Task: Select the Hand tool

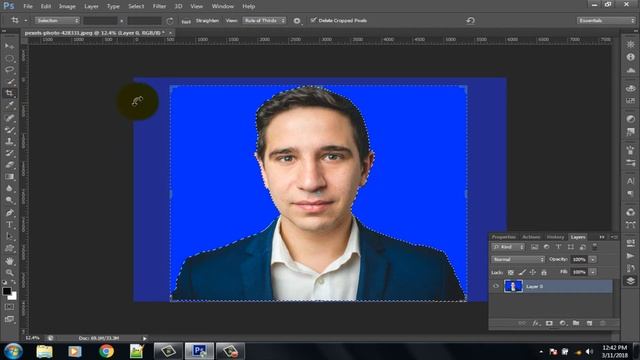Action: [9, 261]
